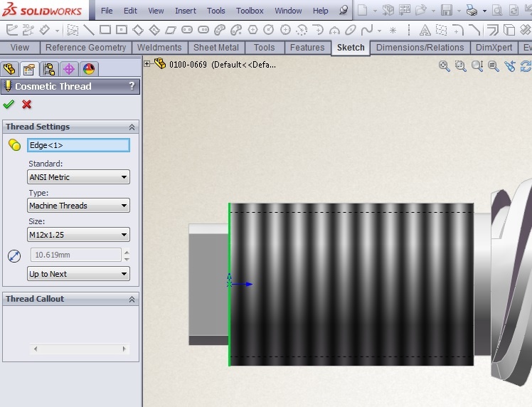The image size is (532, 407).
Task: Open the FeatureManager design tree tab
Action: coord(9,69)
